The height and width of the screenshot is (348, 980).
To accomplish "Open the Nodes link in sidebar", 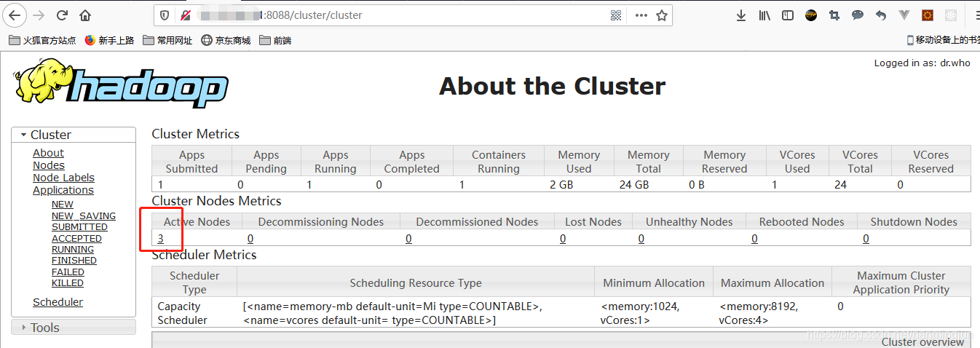I will click(49, 165).
